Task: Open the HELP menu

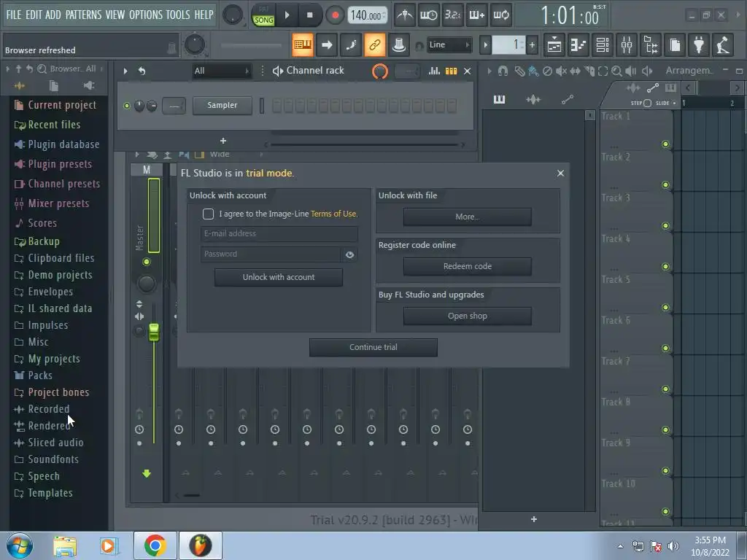Action: pos(204,15)
